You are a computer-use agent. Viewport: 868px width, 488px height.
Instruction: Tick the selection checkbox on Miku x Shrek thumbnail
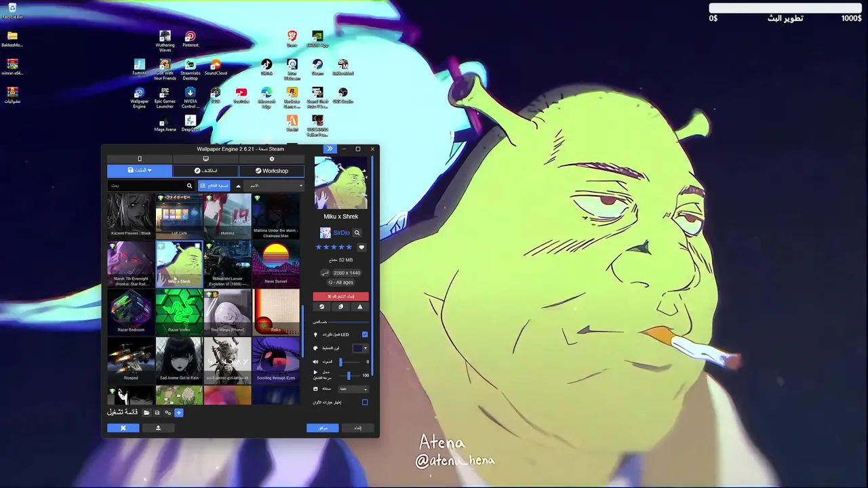point(197,247)
